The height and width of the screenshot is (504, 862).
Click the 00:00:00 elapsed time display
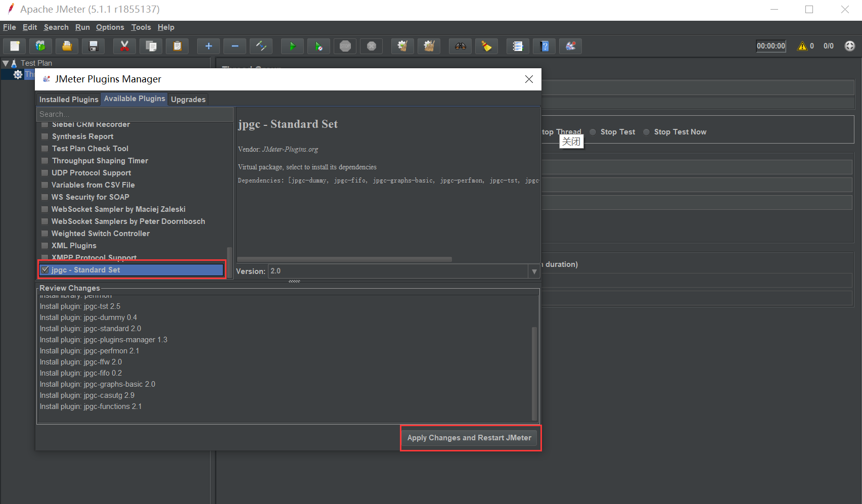771,46
